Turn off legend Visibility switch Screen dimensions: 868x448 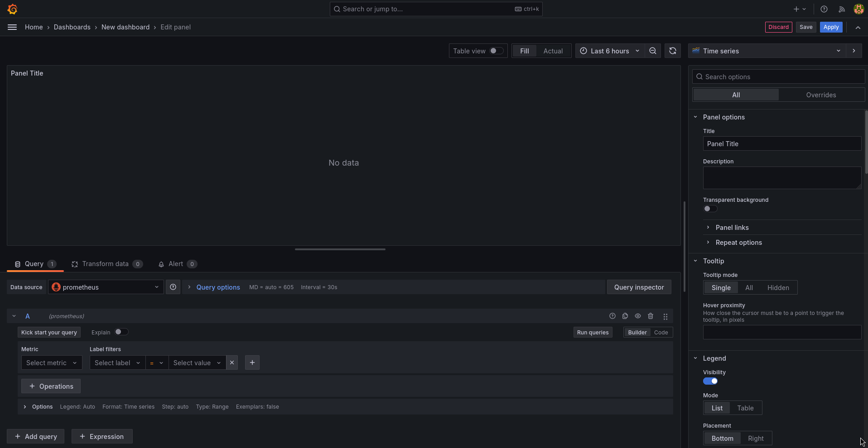(710, 381)
